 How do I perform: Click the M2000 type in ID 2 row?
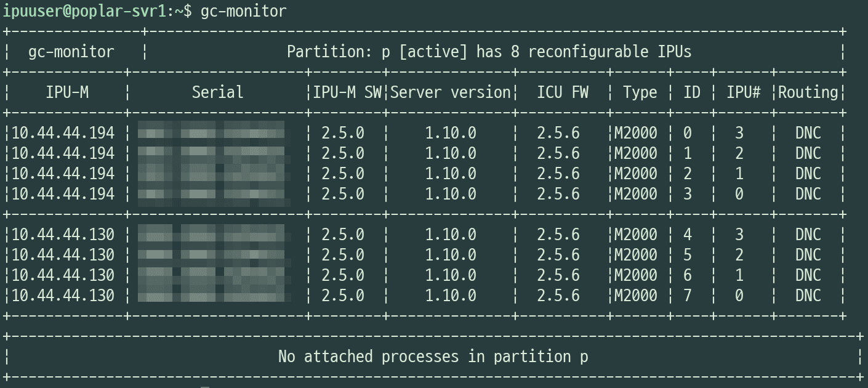coord(635,174)
